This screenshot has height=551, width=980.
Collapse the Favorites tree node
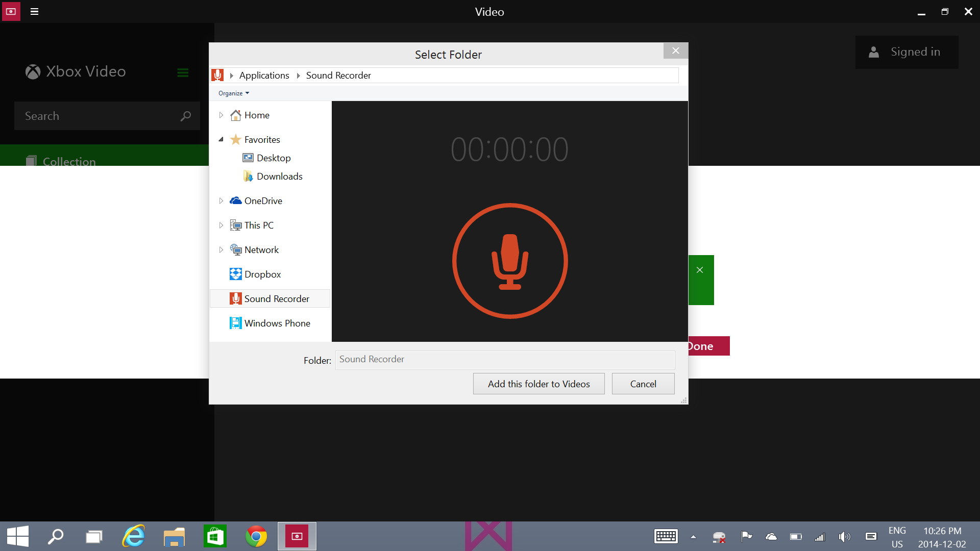click(x=221, y=139)
